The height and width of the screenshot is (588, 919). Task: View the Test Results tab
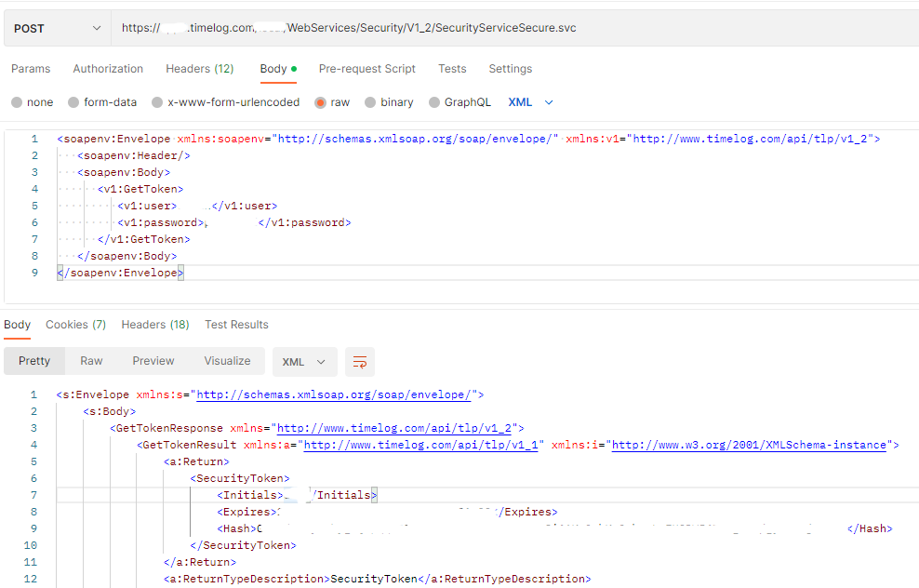[x=236, y=325]
